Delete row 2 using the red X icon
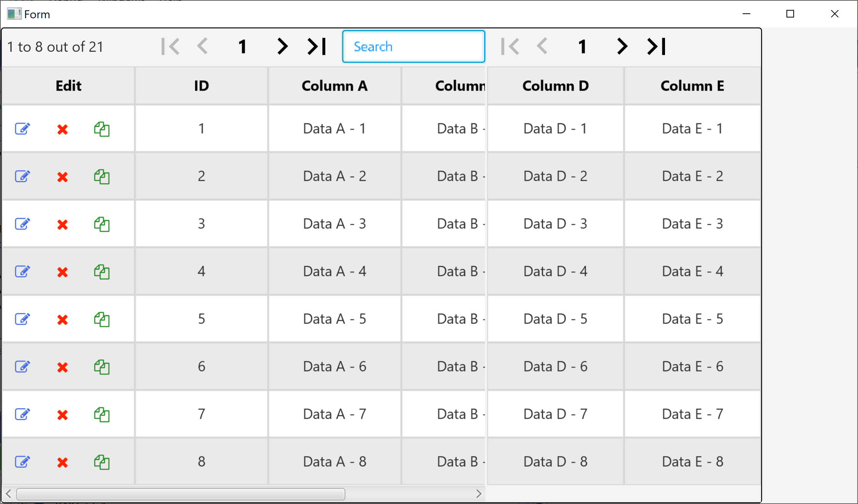The width and height of the screenshot is (858, 504). (62, 177)
